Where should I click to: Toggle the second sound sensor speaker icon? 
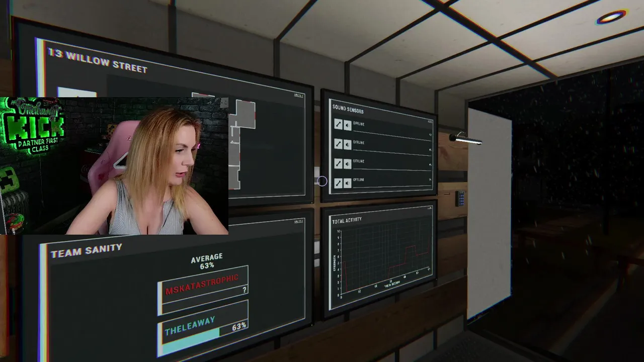(347, 144)
